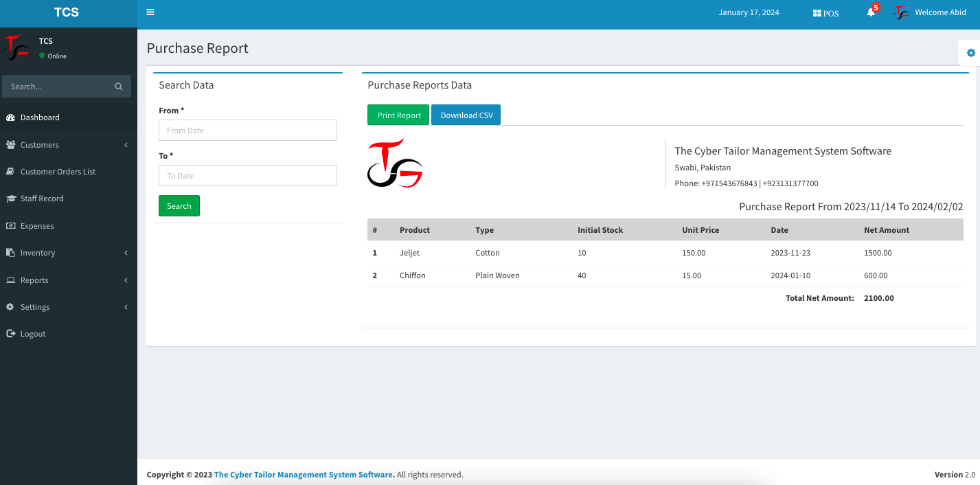This screenshot has height=485, width=980.
Task: View the Staff Record section
Action: (x=43, y=198)
